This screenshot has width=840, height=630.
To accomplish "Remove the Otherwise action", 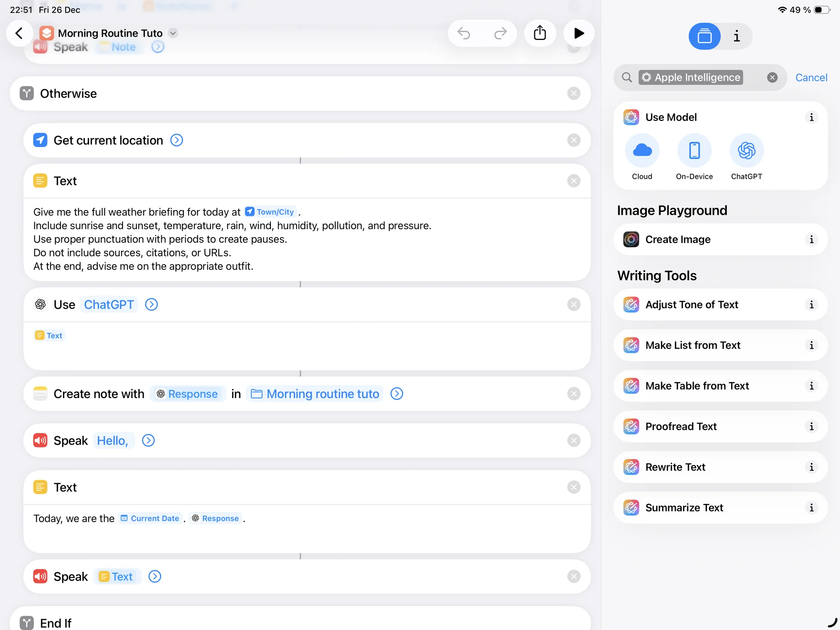I will pos(573,93).
